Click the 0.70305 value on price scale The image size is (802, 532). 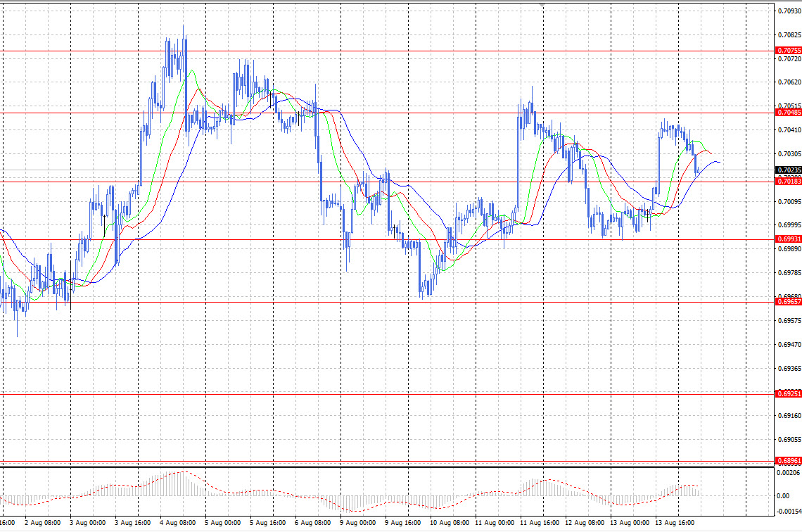789,154
